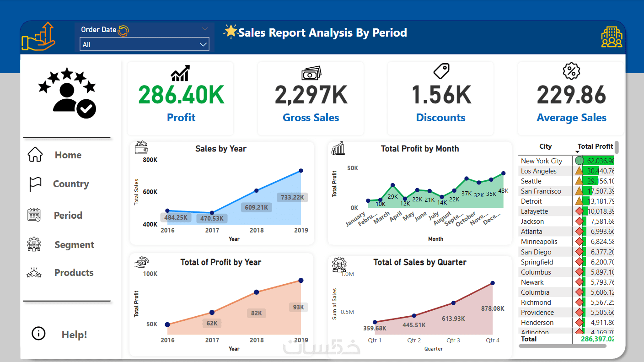Click the Help! text button
644x362 pixels.
(x=74, y=335)
